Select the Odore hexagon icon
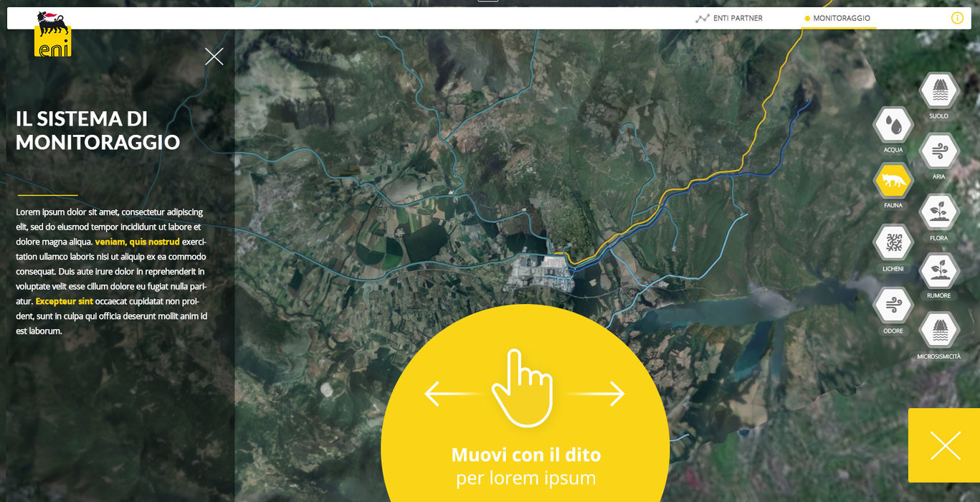 click(x=893, y=306)
